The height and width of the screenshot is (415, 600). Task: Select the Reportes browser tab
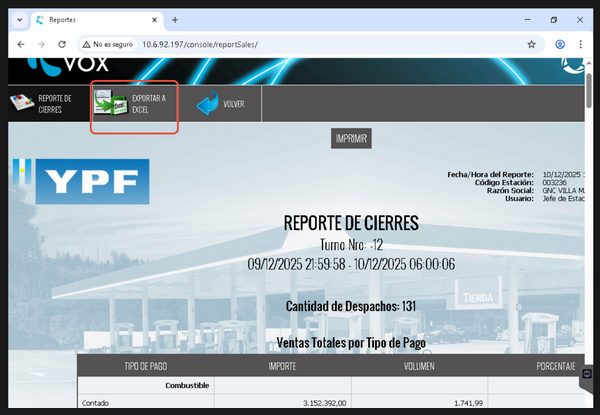pyautogui.click(x=98, y=21)
